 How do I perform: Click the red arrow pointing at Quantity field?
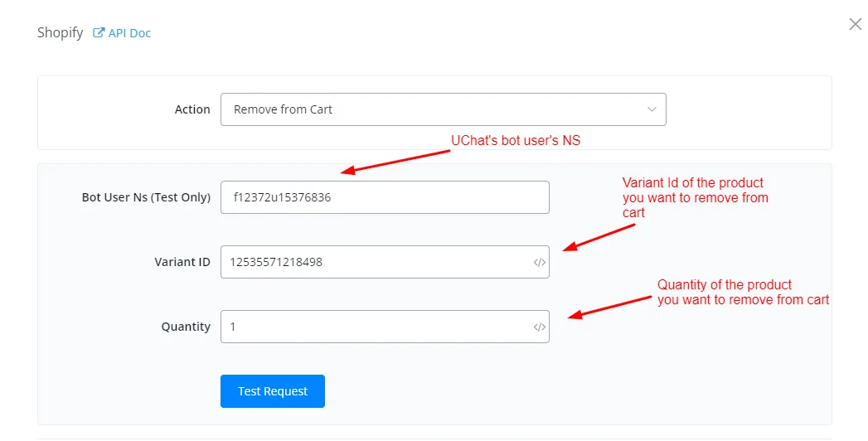point(610,307)
